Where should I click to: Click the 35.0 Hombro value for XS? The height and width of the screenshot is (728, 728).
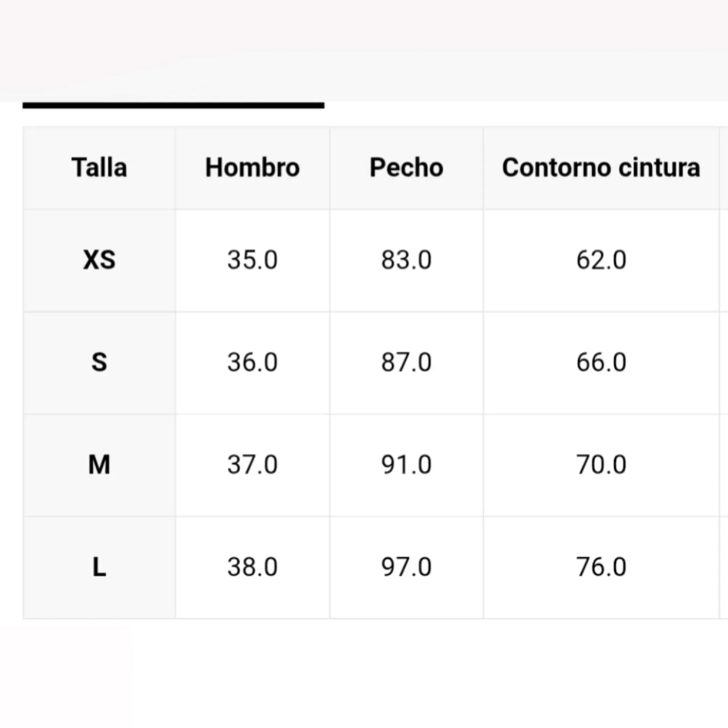(x=252, y=260)
